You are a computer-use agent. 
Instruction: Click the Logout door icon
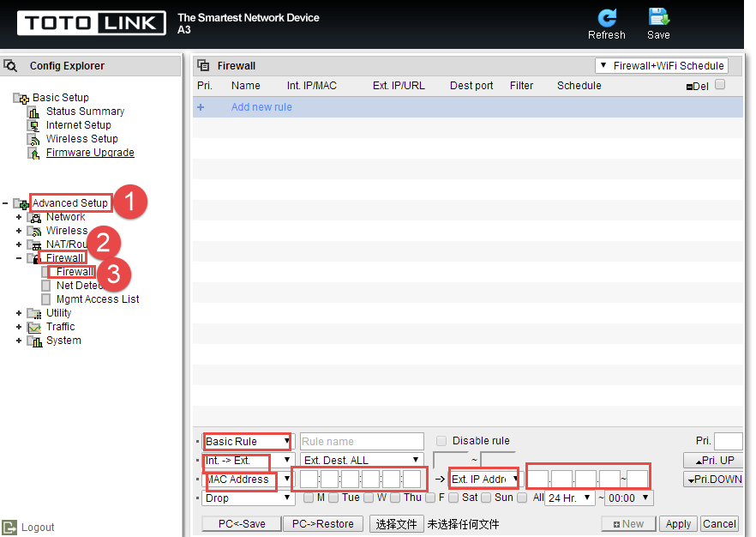coord(9,528)
